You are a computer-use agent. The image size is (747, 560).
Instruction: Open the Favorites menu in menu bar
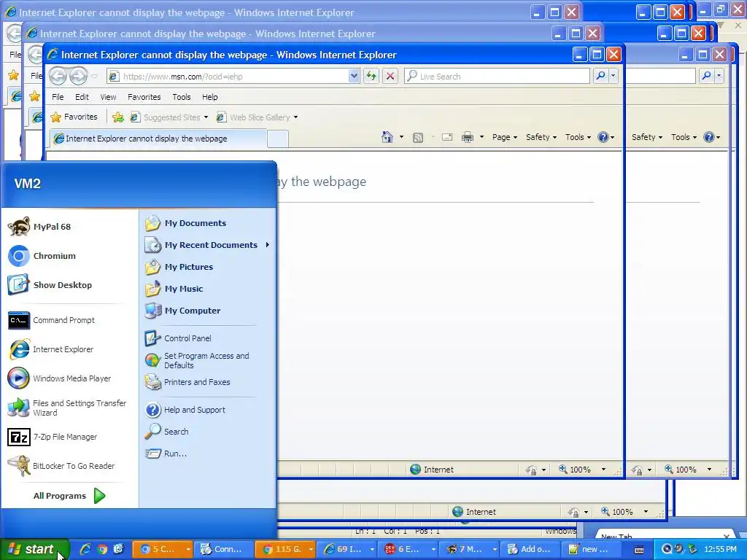(144, 97)
